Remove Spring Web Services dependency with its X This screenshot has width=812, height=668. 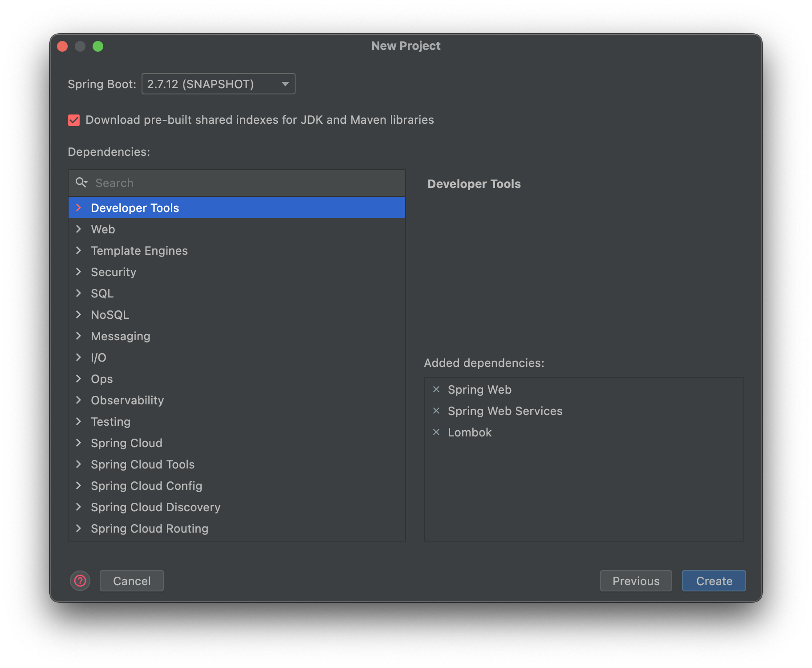point(436,411)
